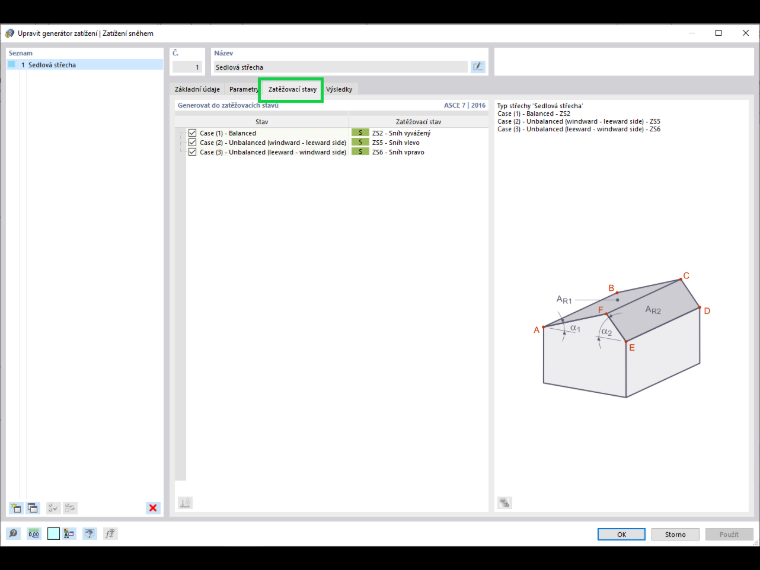This screenshot has height=570, width=760.
Task: Click the Zatěžovací stav column header
Action: click(418, 122)
